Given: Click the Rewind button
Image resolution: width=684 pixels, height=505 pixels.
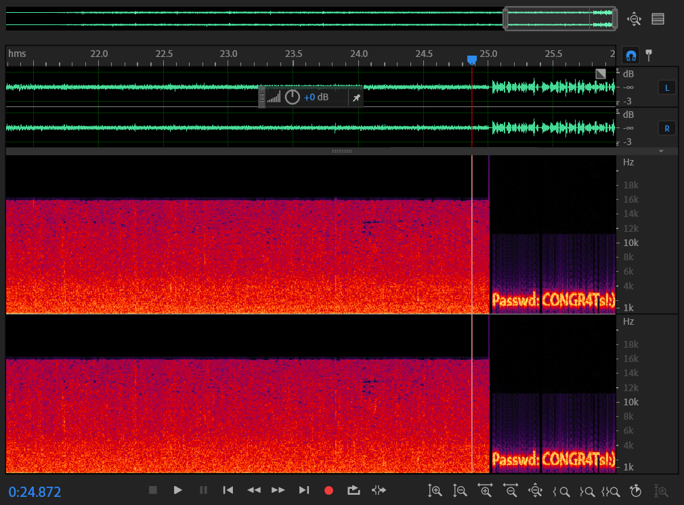Looking at the screenshot, I should click(254, 490).
